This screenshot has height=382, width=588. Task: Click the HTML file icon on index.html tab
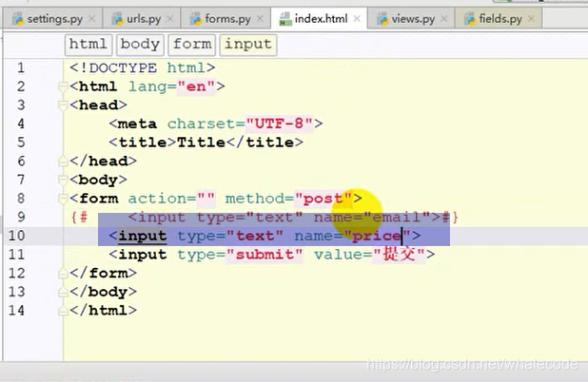[x=285, y=19]
